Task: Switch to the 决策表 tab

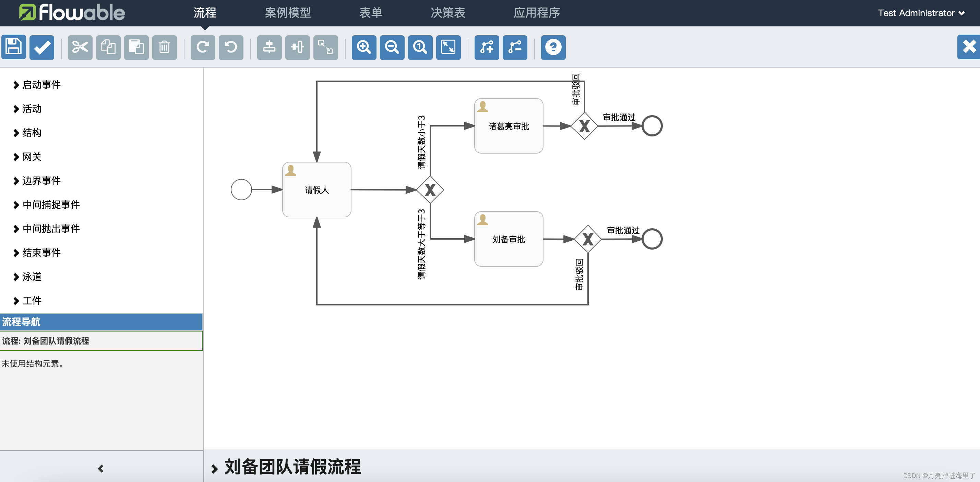Action: click(448, 13)
